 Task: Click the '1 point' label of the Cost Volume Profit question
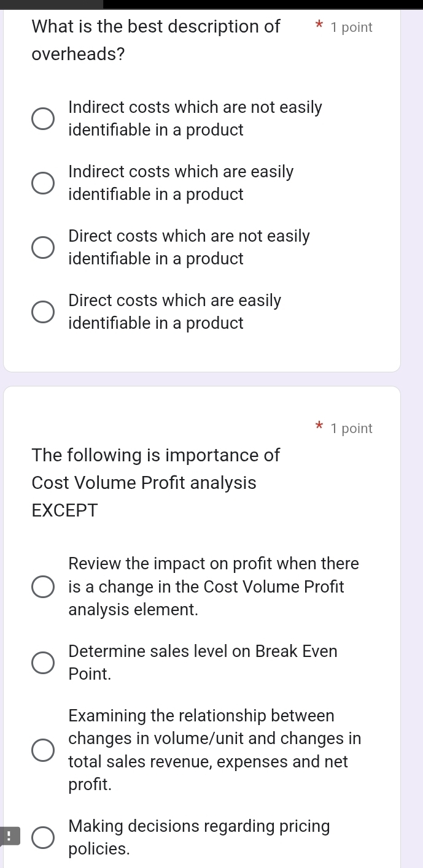coord(351,429)
